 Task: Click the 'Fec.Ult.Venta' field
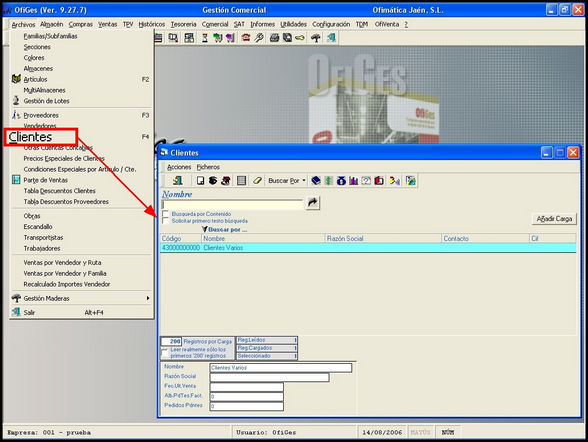click(x=246, y=387)
